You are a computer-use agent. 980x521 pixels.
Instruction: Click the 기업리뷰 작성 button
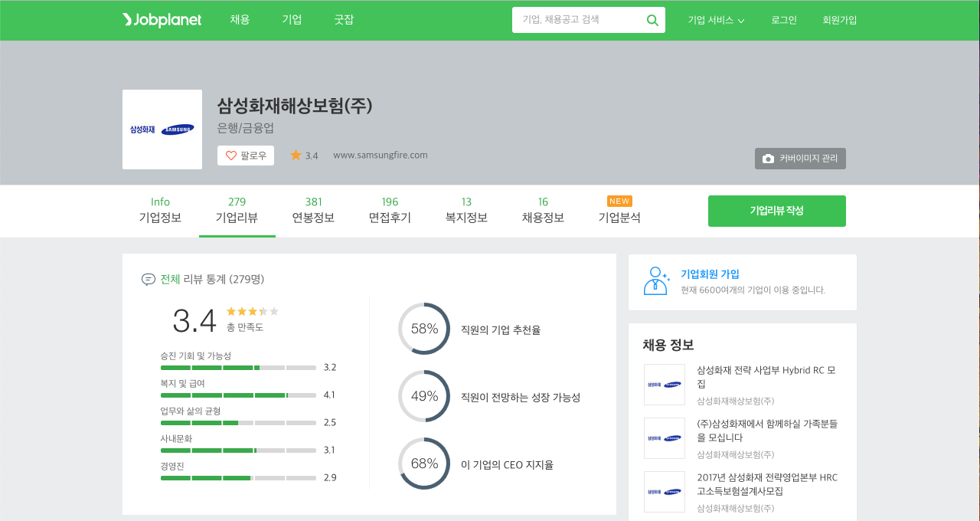pos(777,211)
